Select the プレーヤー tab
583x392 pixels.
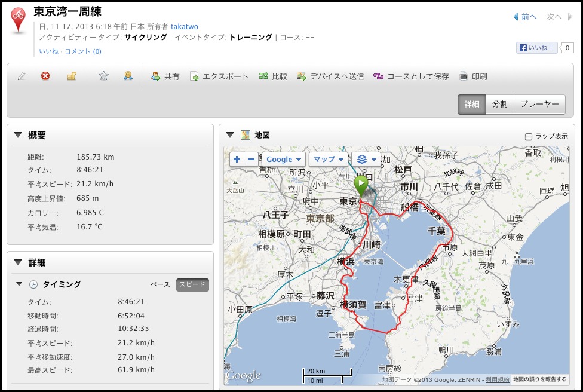pos(539,104)
